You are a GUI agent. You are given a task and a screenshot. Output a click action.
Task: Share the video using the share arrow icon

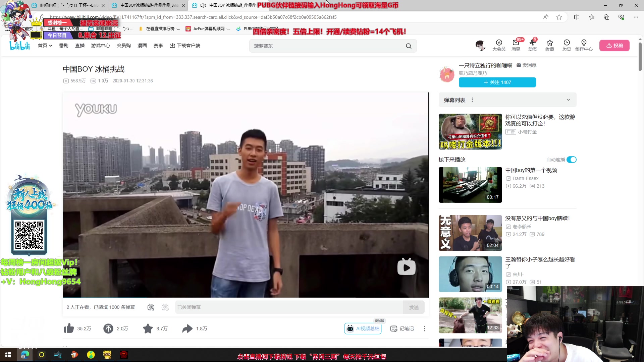coord(187,328)
